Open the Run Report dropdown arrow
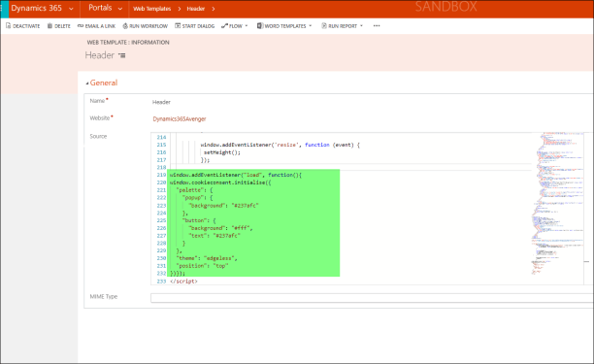The height and width of the screenshot is (364, 594). (361, 26)
